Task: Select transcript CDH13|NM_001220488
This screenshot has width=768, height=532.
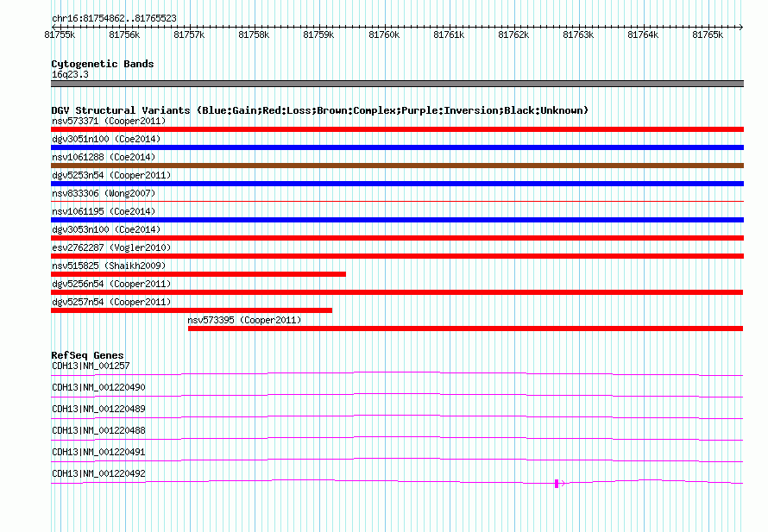Action: click(98, 430)
